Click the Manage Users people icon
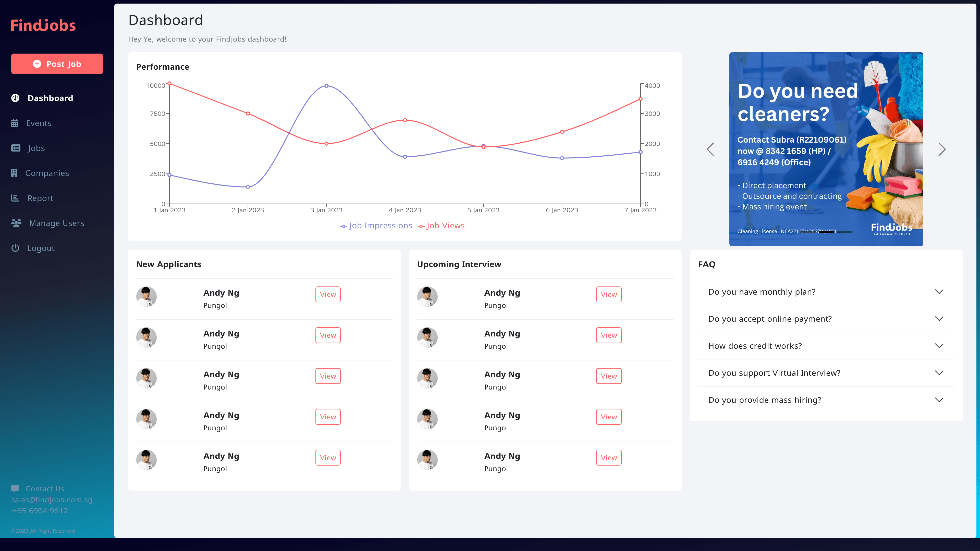 point(16,223)
